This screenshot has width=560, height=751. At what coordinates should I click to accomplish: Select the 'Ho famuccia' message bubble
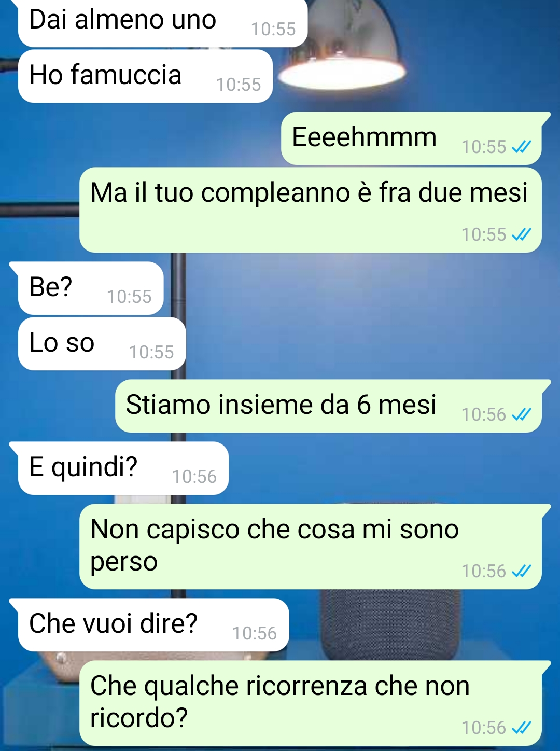[x=145, y=76]
